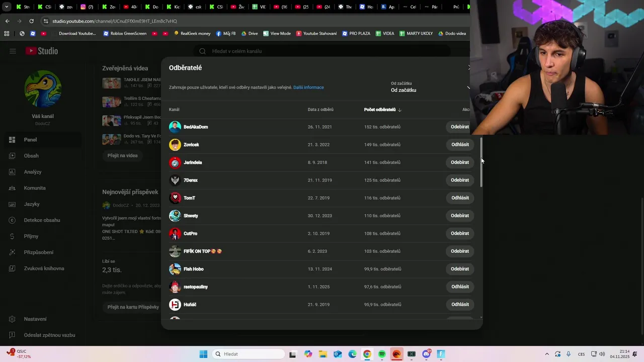Viewport: 644px width, 362px height.
Task: Open the PRO PLAZA bookmark
Action: pos(356,34)
